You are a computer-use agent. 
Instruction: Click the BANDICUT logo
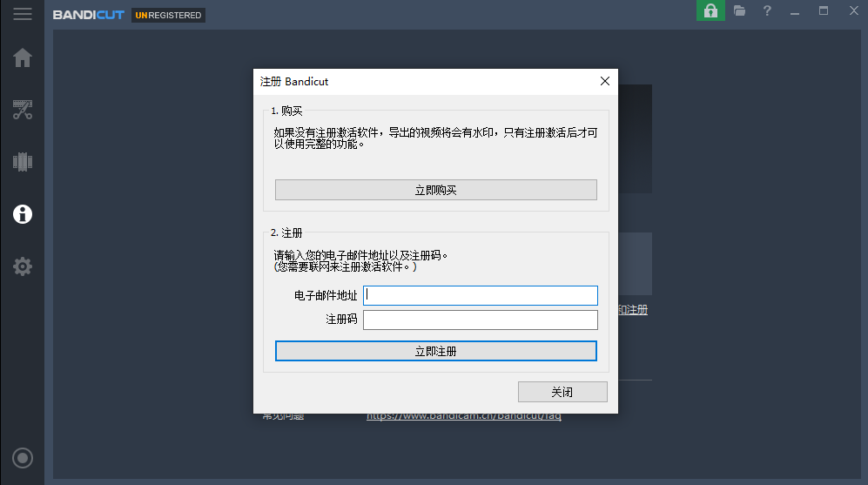(x=89, y=15)
